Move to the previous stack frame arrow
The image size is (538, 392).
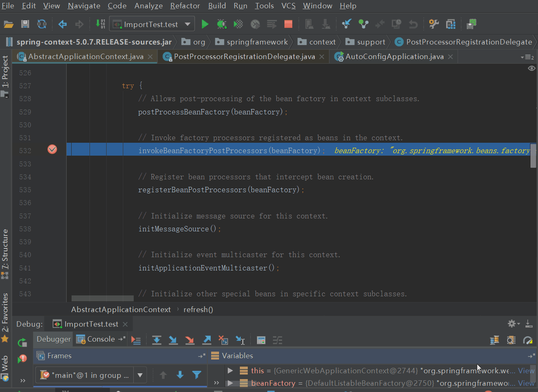click(x=163, y=375)
